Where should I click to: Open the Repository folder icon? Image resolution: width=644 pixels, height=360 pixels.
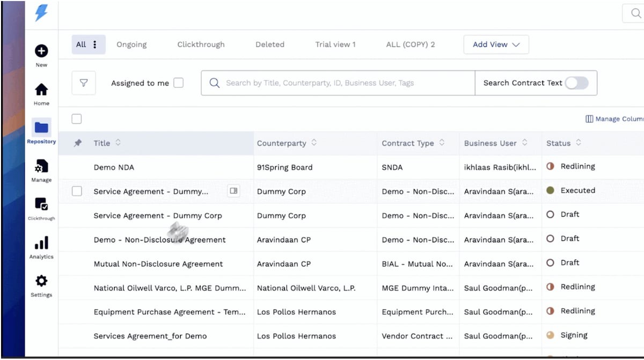coord(41,128)
